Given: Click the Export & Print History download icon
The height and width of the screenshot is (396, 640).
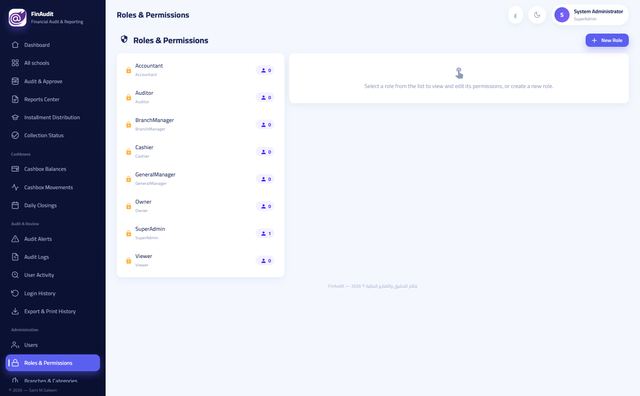Looking at the screenshot, I should pos(15,311).
